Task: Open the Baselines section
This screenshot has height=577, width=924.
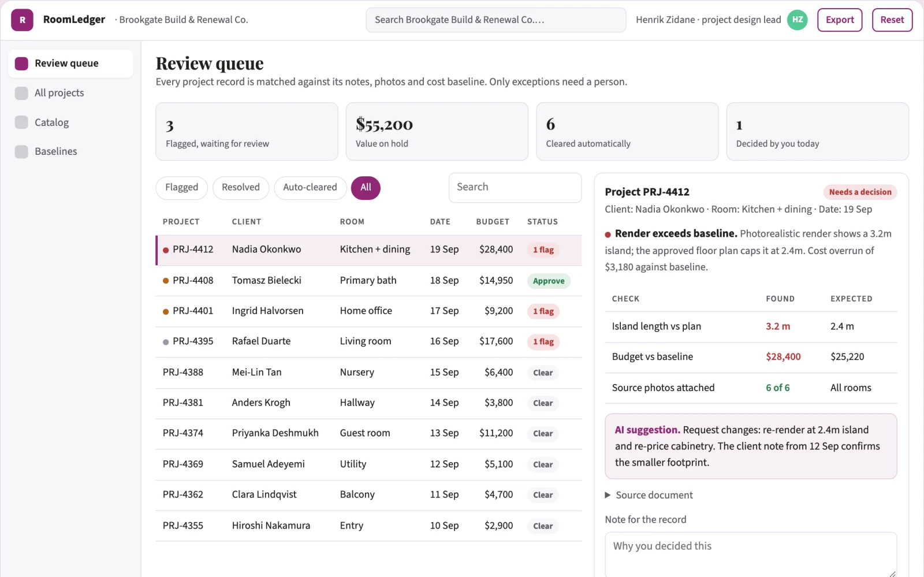Action: tap(71, 151)
